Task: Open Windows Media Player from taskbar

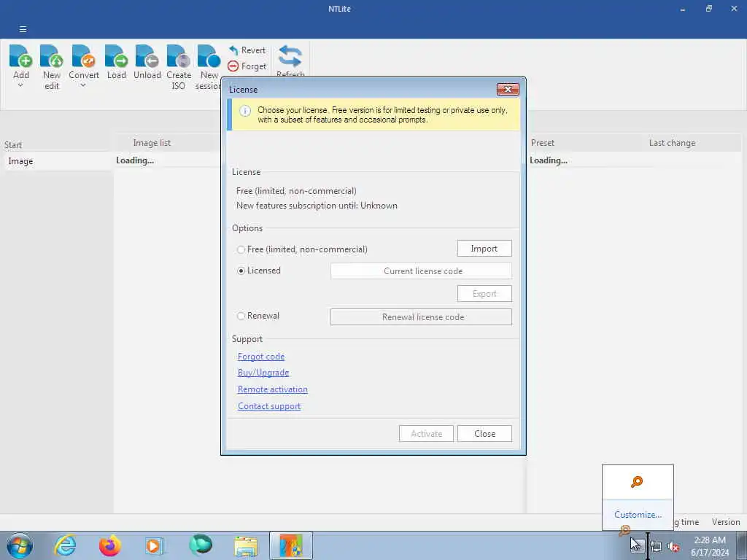Action: [x=155, y=545]
